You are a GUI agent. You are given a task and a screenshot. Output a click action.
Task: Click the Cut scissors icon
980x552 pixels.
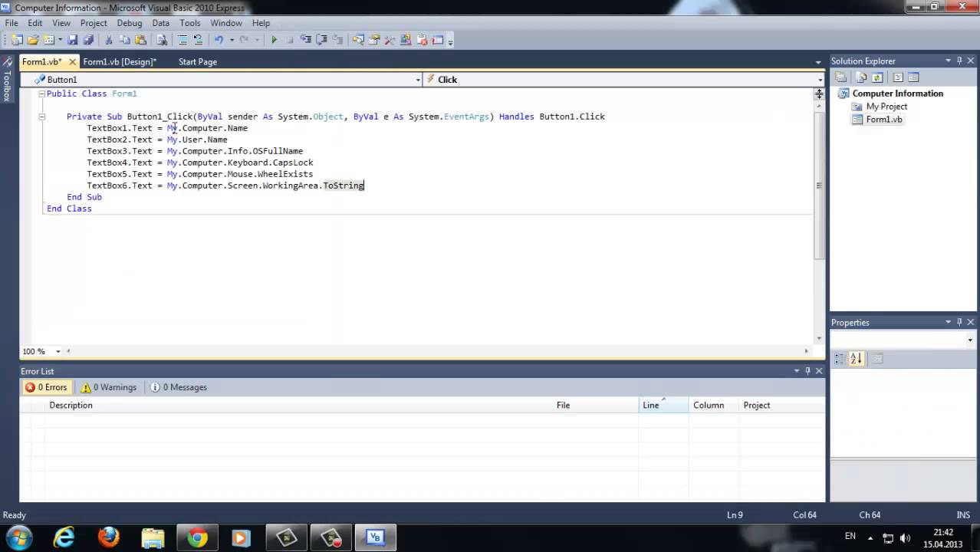[109, 40]
